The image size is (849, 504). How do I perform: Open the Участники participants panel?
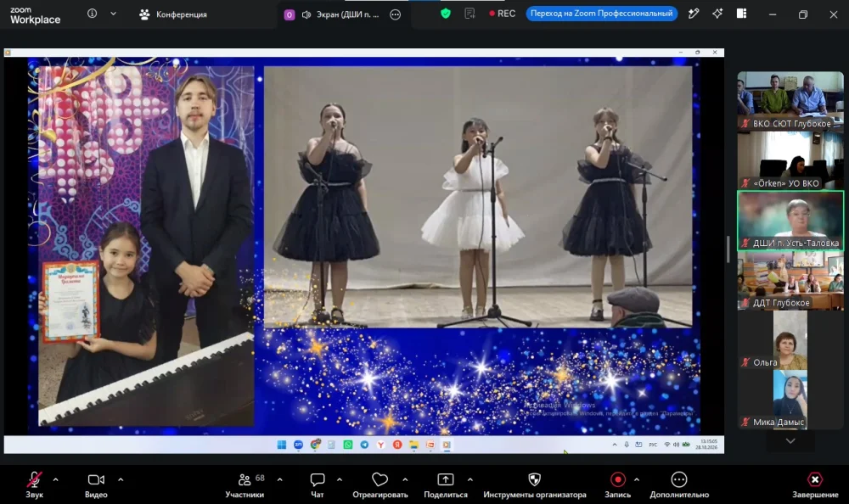245,484
